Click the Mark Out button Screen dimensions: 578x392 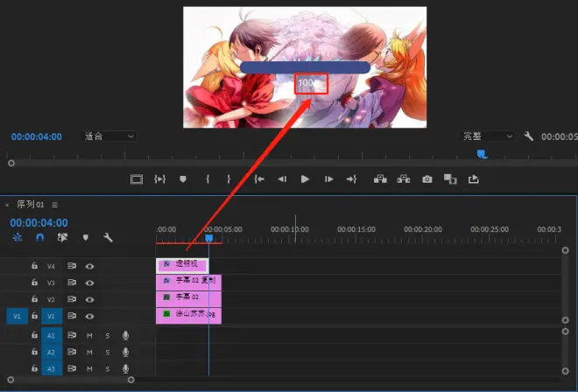(229, 179)
